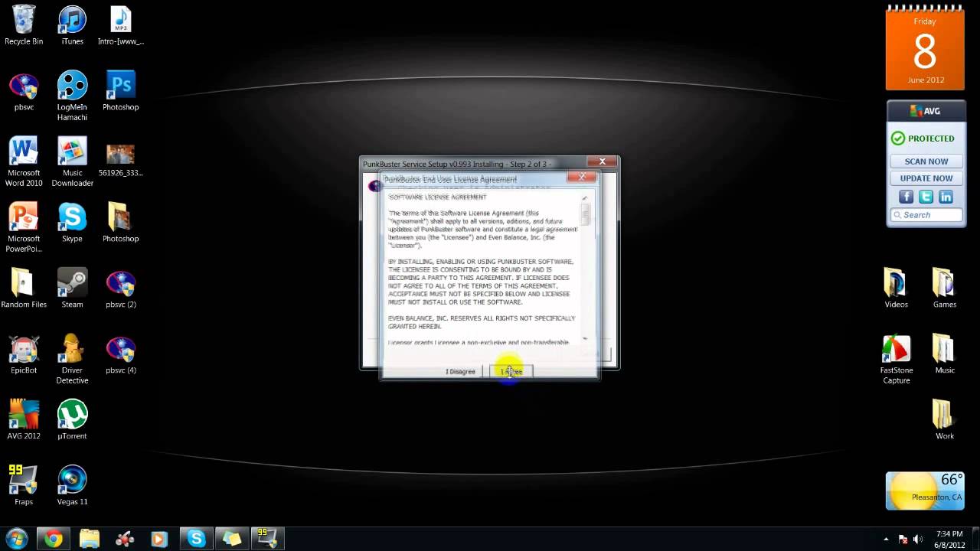Click the I Disagree button
Image resolution: width=980 pixels, height=551 pixels.
pyautogui.click(x=460, y=371)
